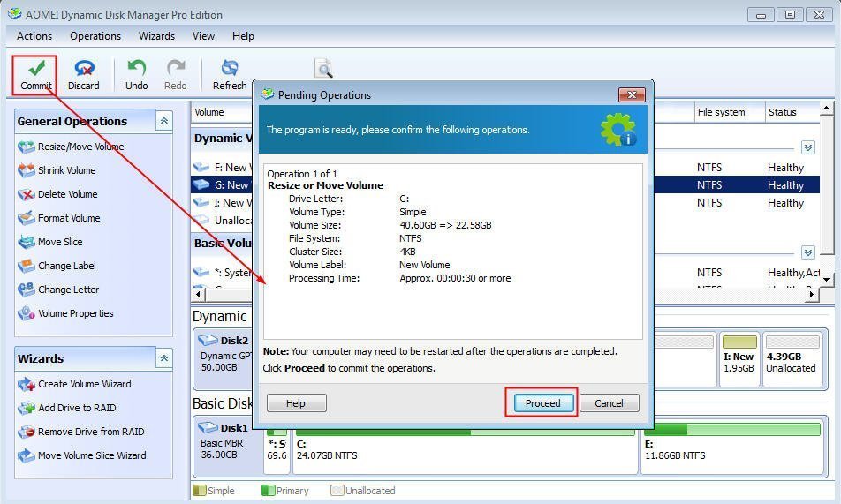Image resolution: width=841 pixels, height=504 pixels.
Task: Open the Operations menu
Action: [x=95, y=36]
